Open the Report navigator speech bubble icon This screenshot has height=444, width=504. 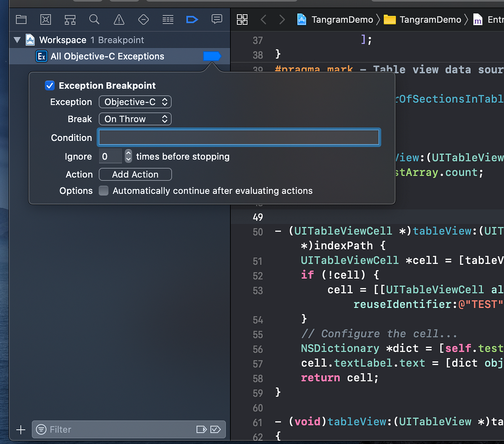click(217, 19)
